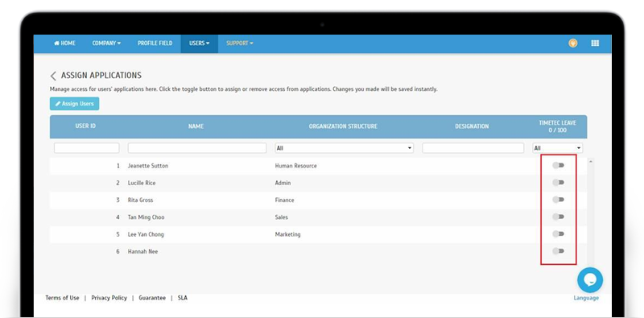This screenshot has width=644, height=318.
Task: Click the Marketing organization cell
Action: point(287,234)
